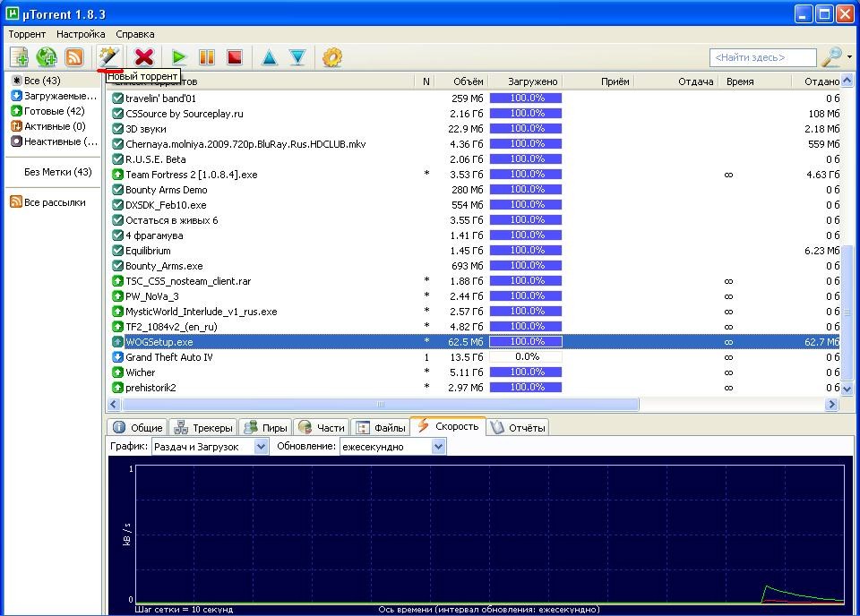Click the search field 'Найти здесь'
The image size is (860, 616).
763,57
